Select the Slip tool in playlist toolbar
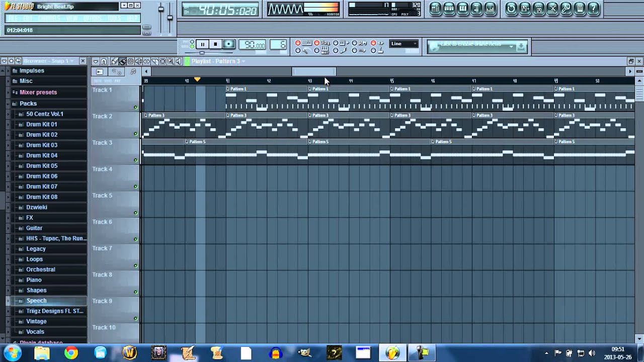Viewport: 644px width, 362px height. 147,61
